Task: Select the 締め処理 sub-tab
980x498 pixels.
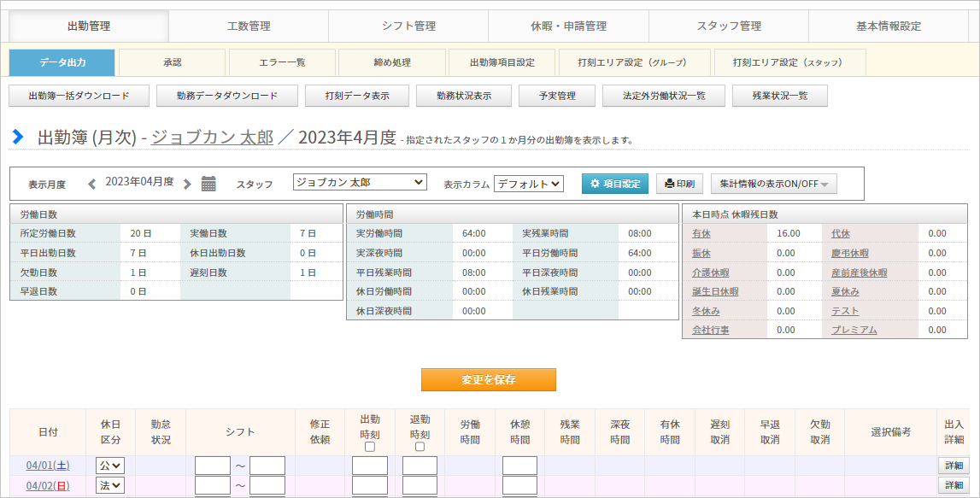Action: click(x=392, y=62)
